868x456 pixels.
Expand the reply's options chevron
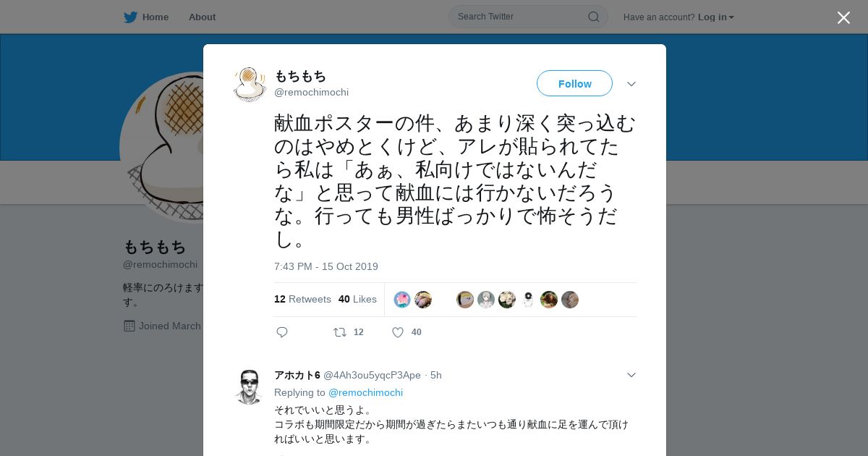click(631, 375)
